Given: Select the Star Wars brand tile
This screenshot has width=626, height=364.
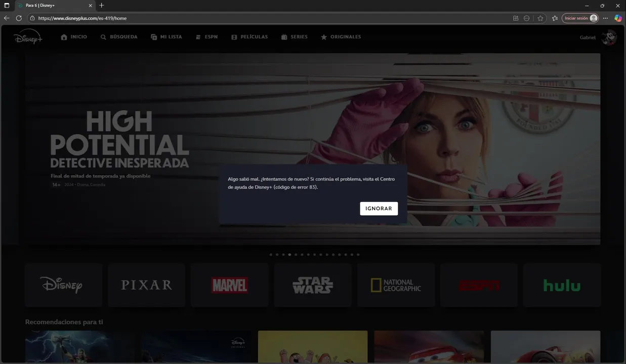Looking at the screenshot, I should [x=313, y=285].
